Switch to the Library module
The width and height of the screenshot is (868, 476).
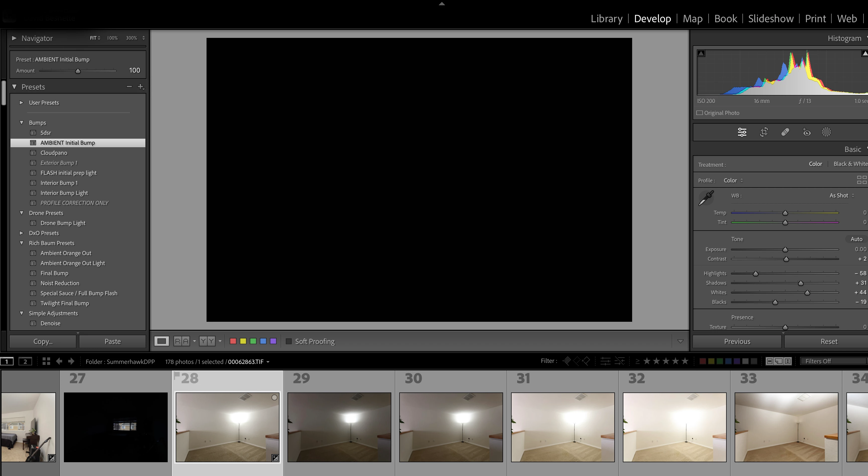[x=606, y=19]
